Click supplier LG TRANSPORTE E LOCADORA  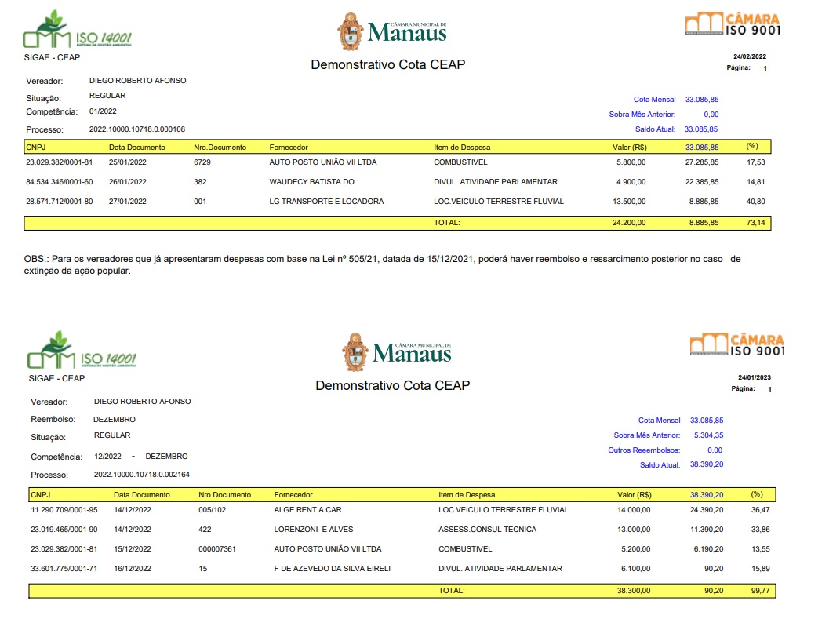(326, 202)
